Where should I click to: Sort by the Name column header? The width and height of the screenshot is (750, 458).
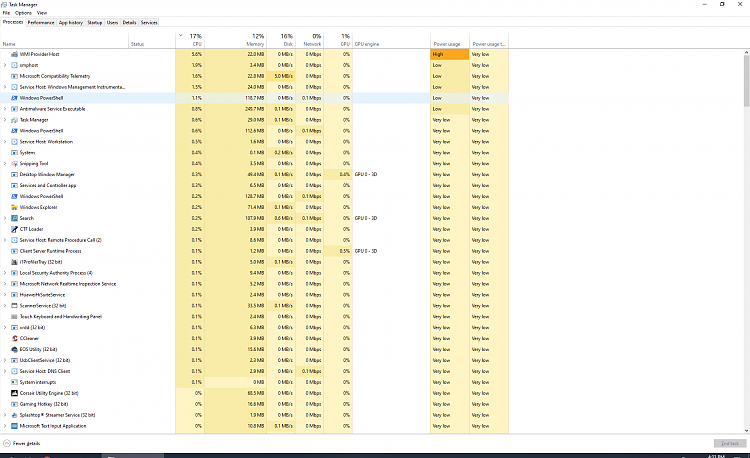[65, 40]
